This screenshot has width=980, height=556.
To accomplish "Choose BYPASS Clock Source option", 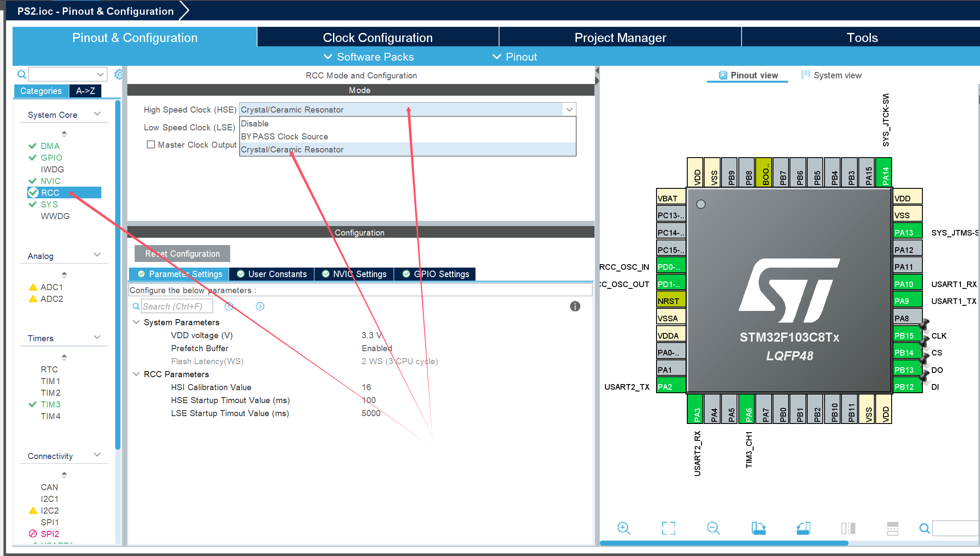I will [284, 137].
